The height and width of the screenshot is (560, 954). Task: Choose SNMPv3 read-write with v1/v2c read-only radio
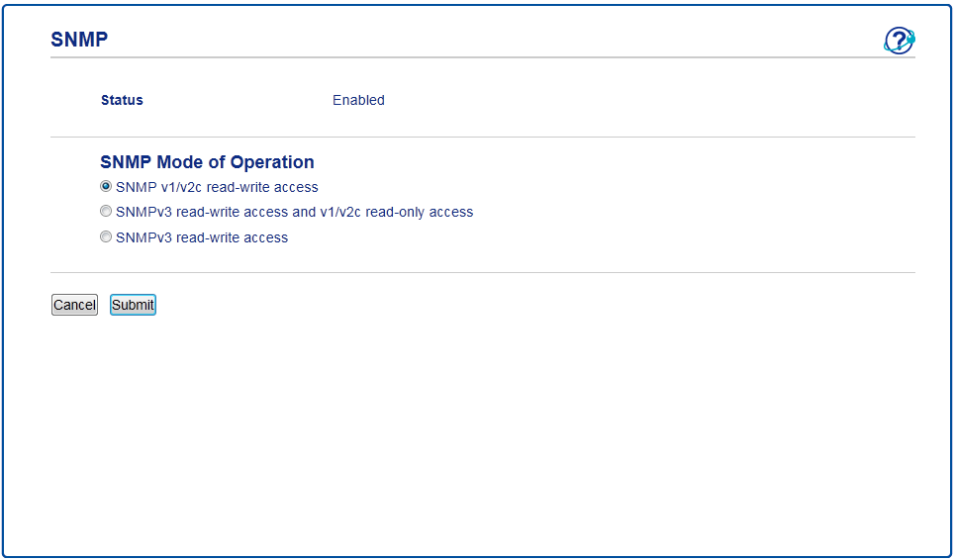(x=106, y=212)
